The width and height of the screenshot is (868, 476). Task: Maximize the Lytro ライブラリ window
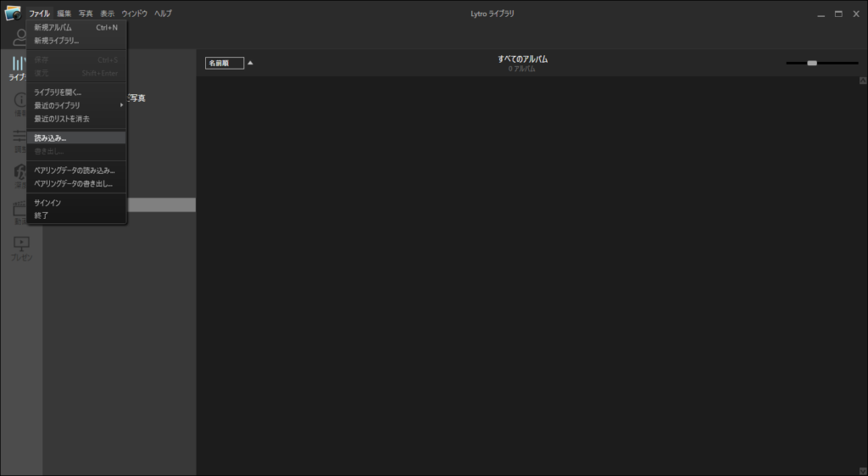pos(838,14)
